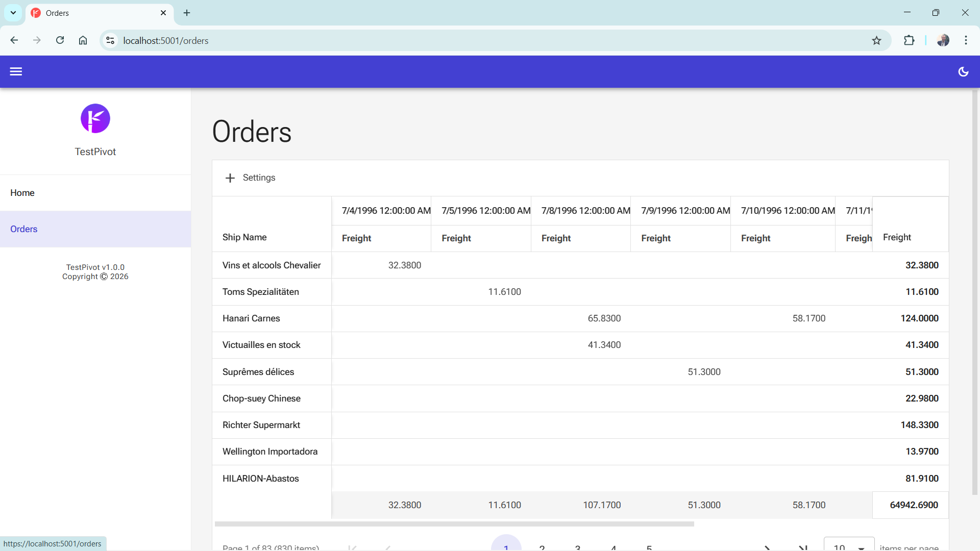Open the tab search dropdown
This screenshot has height=551, width=980.
point(13,13)
